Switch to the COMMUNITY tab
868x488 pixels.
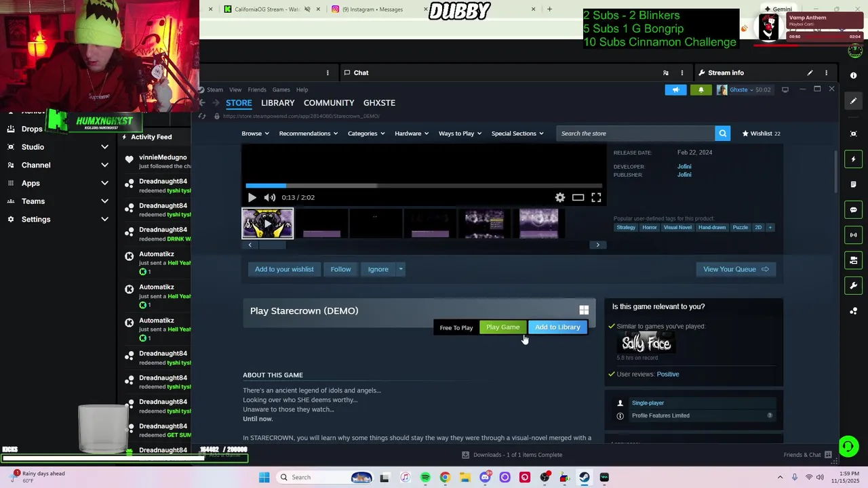coord(329,103)
